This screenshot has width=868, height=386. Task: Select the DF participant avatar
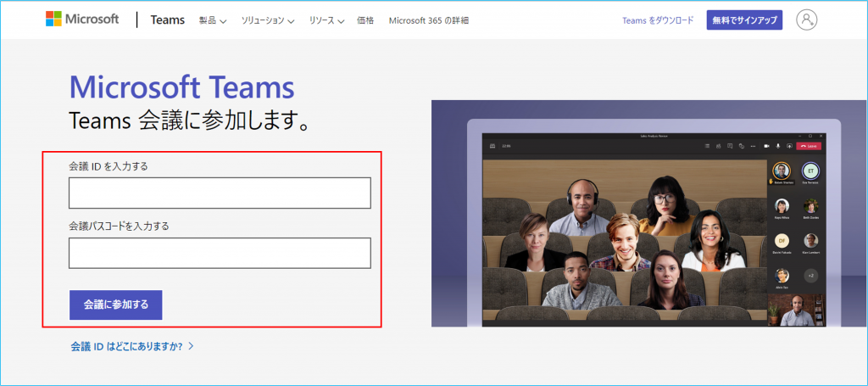tap(782, 241)
